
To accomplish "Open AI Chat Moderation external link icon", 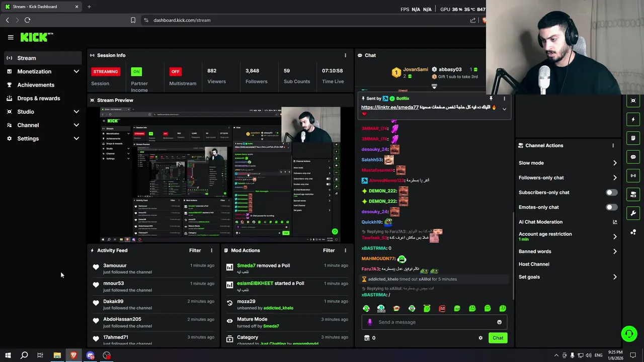I will tap(615, 222).
